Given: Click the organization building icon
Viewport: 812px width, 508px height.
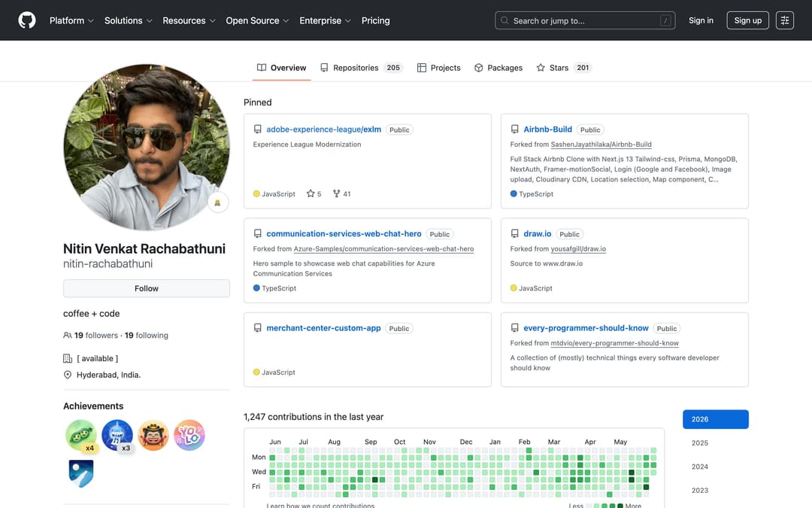Looking at the screenshot, I should 68,358.
